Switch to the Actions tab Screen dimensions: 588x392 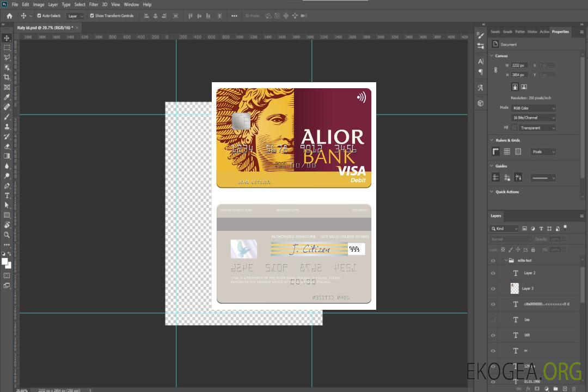(x=544, y=32)
